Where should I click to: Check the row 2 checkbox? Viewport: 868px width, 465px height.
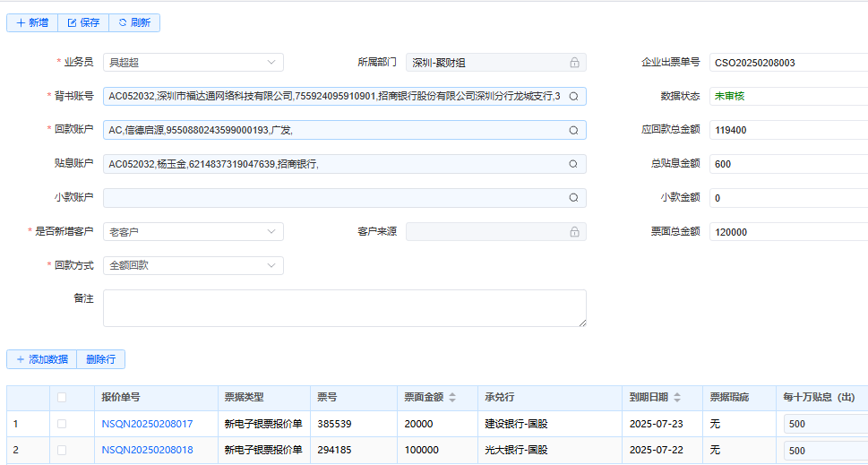click(x=62, y=450)
